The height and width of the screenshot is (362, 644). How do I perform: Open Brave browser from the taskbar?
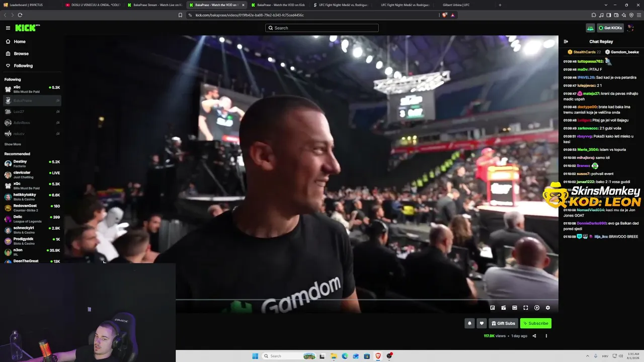tap(378, 356)
